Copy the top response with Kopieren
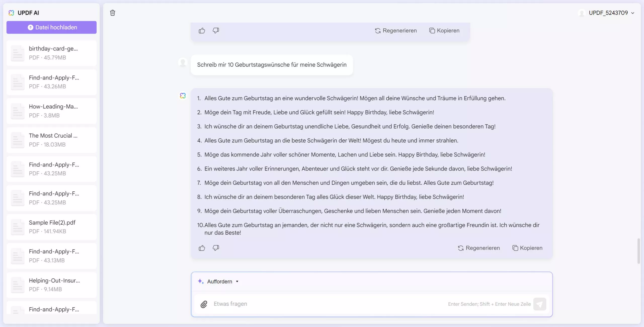The height and width of the screenshot is (327, 644). pyautogui.click(x=444, y=31)
